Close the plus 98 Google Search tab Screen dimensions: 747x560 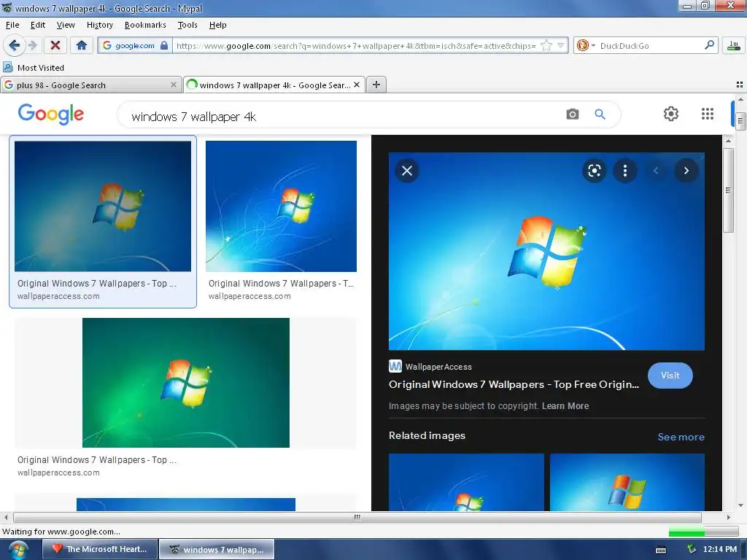174,85
